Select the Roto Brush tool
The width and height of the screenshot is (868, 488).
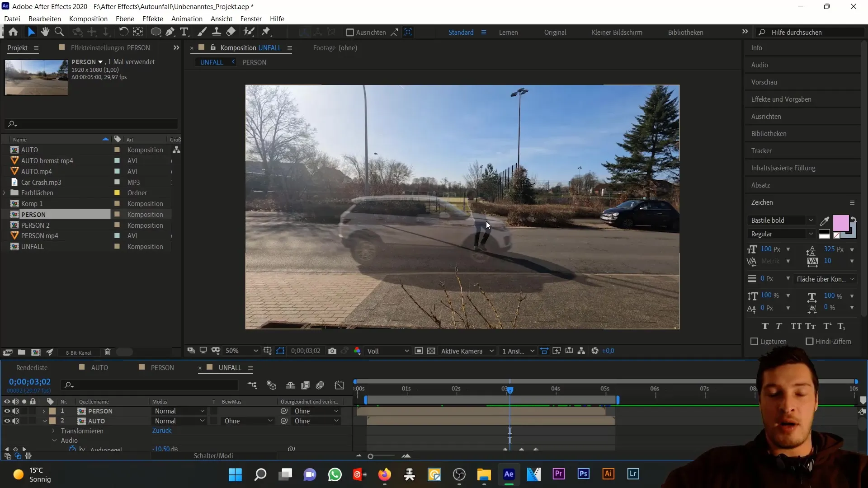(249, 32)
